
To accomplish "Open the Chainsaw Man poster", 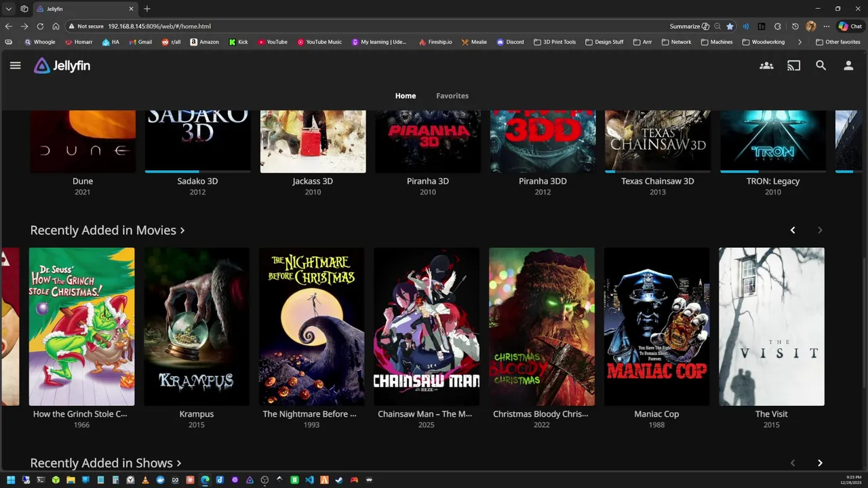I will pyautogui.click(x=427, y=327).
